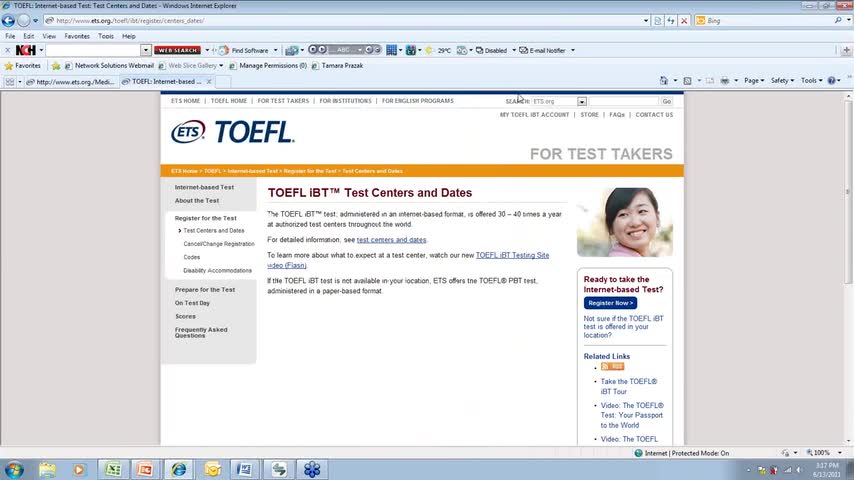Open the address bar history dropdown
The height and width of the screenshot is (480, 854).
coord(646,21)
